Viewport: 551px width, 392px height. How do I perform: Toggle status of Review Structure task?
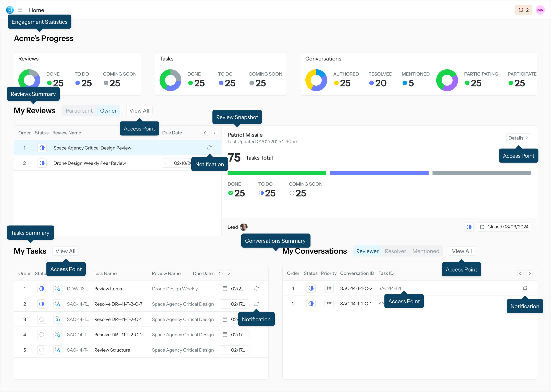42,350
